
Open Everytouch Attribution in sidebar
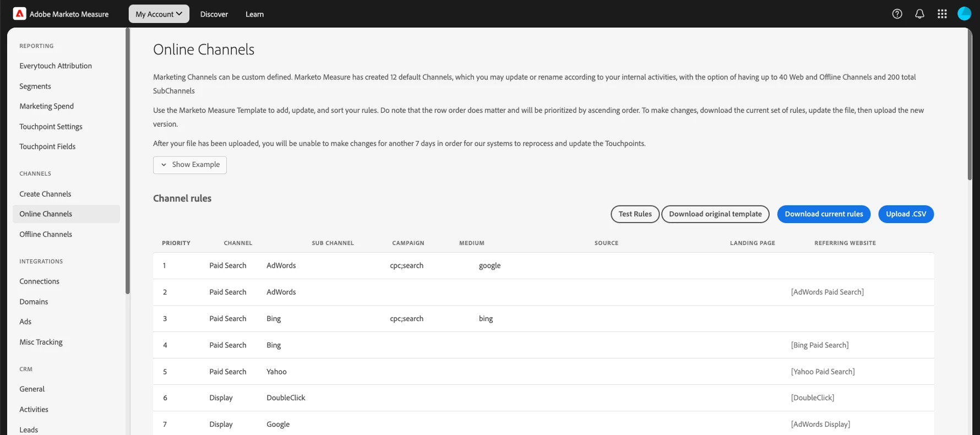point(56,66)
